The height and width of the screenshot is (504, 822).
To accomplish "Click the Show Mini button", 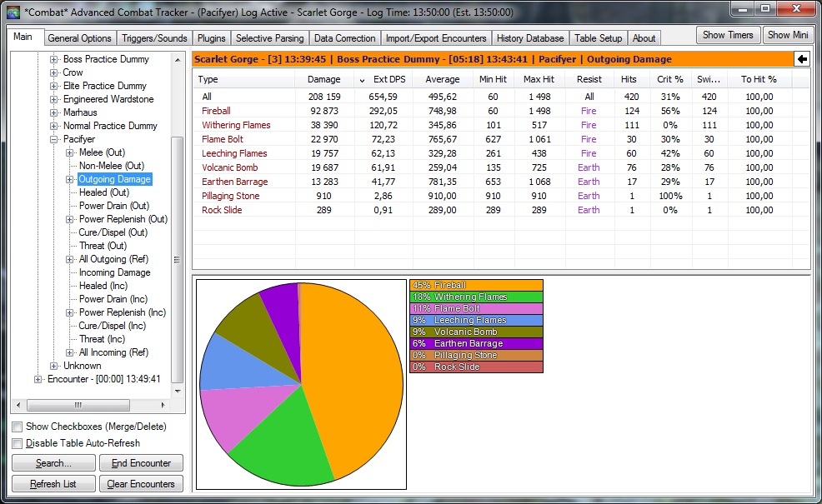I will (787, 35).
